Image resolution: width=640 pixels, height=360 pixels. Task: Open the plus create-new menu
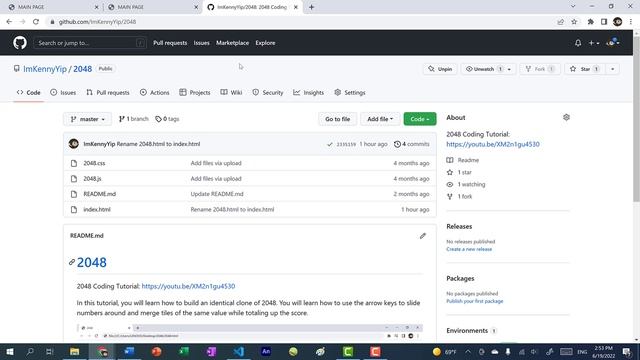(x=593, y=43)
